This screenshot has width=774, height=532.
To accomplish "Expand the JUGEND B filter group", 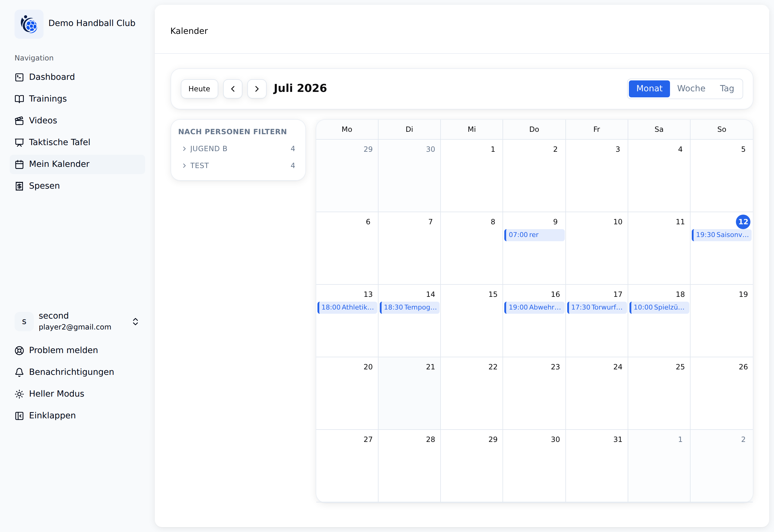I will [238, 149].
